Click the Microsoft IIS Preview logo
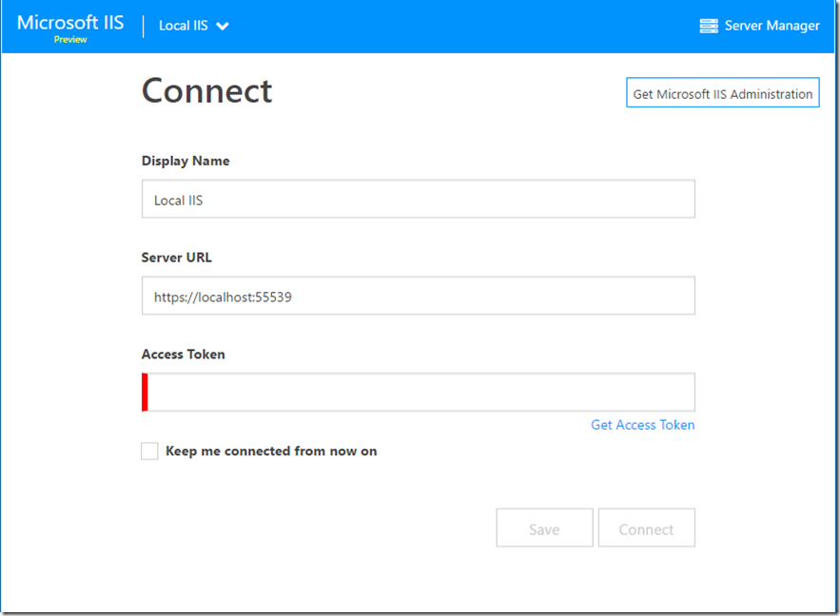Screen dimensions: 840x616 [x=70, y=28]
